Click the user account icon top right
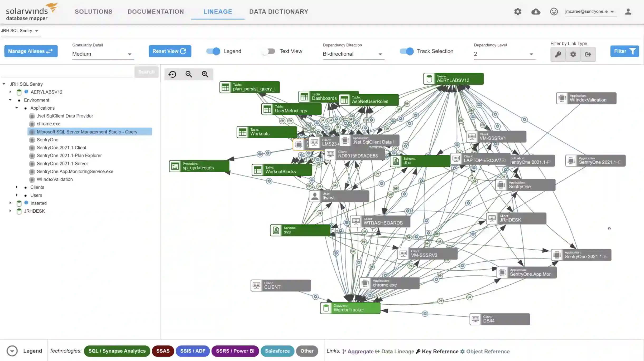 pos(628,12)
